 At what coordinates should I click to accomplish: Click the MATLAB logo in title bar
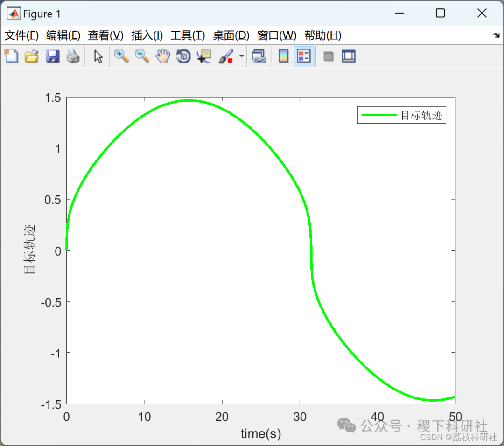click(14, 14)
